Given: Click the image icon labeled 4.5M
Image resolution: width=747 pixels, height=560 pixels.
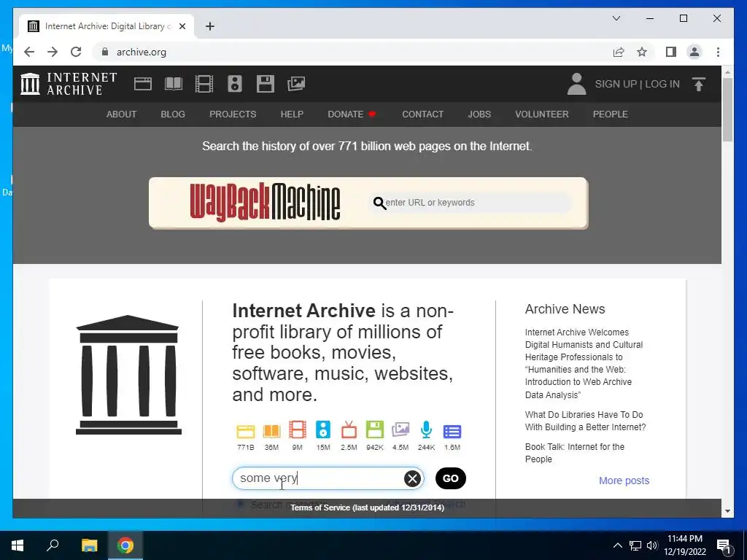Looking at the screenshot, I should (400, 429).
